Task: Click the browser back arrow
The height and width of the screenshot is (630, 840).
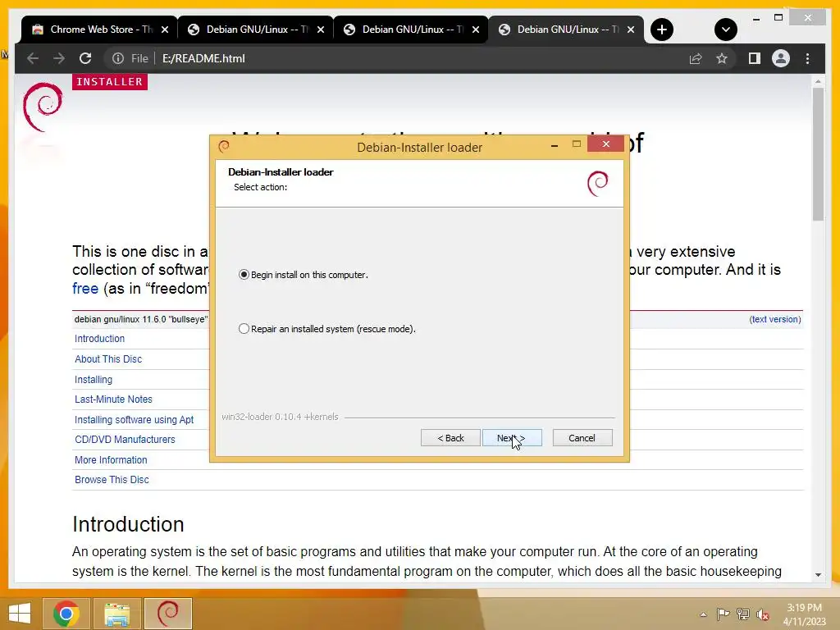Action: click(32, 58)
